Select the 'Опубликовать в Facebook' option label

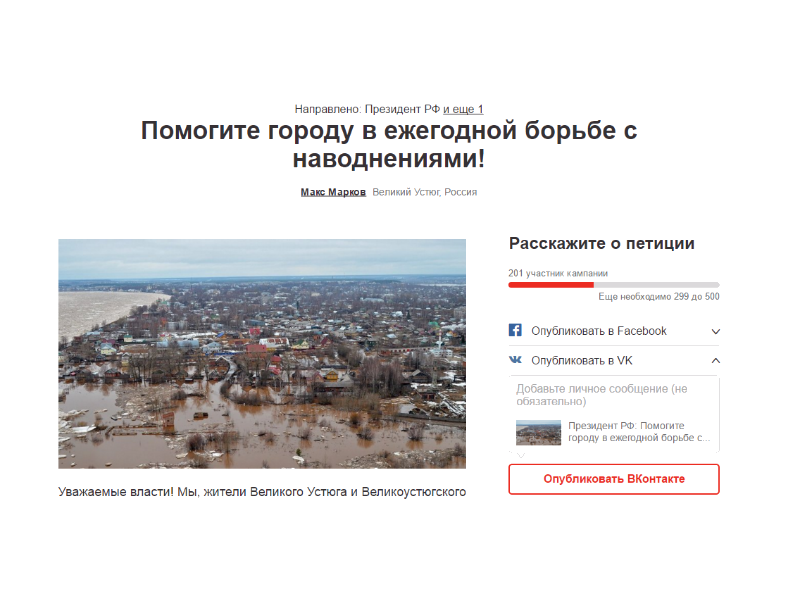click(598, 331)
